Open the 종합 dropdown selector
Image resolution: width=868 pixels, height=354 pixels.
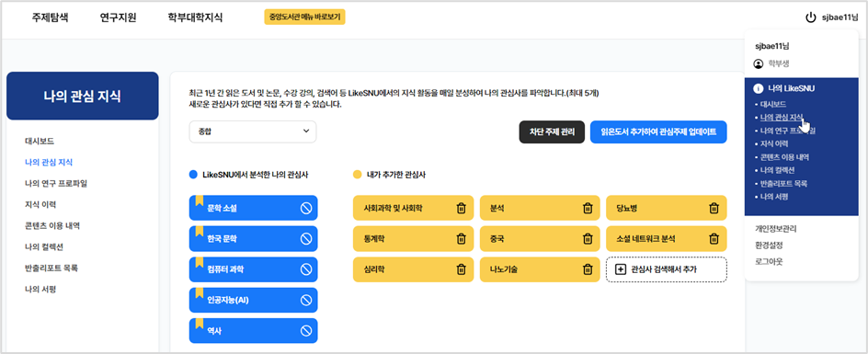coord(253,131)
